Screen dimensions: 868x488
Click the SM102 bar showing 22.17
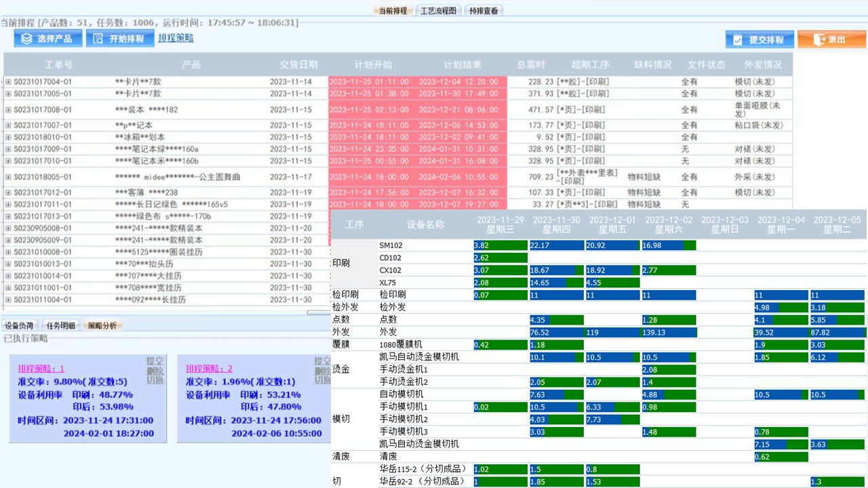tap(557, 245)
